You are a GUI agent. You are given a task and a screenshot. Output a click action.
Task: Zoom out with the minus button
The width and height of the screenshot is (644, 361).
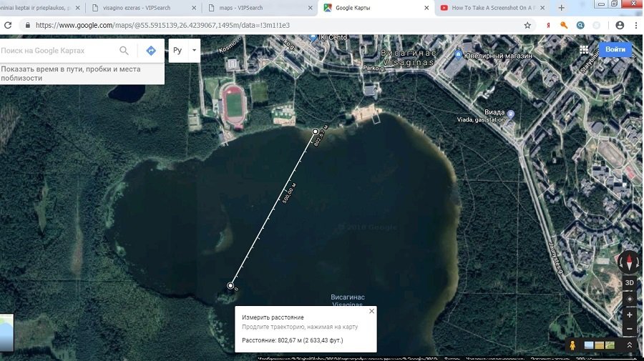(x=629, y=330)
